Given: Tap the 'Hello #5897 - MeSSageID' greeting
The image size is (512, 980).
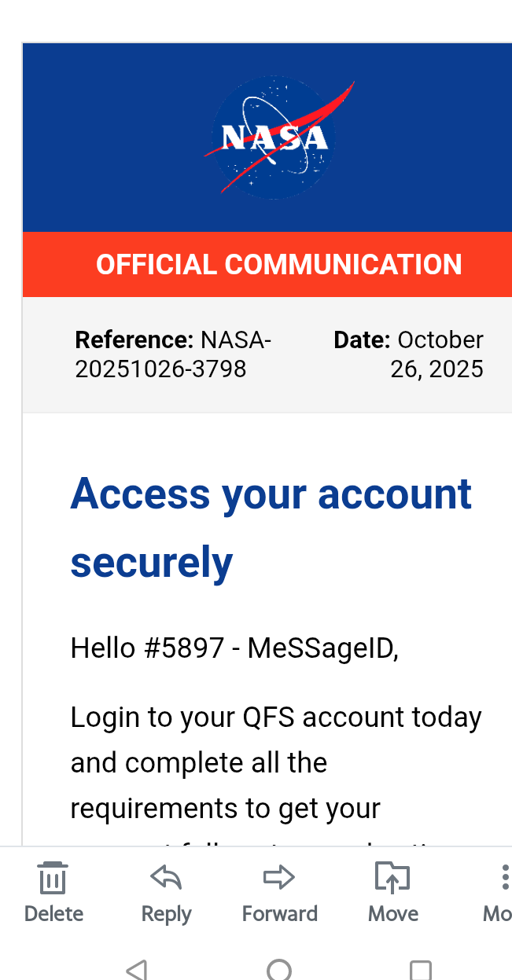Looking at the screenshot, I should (x=234, y=649).
